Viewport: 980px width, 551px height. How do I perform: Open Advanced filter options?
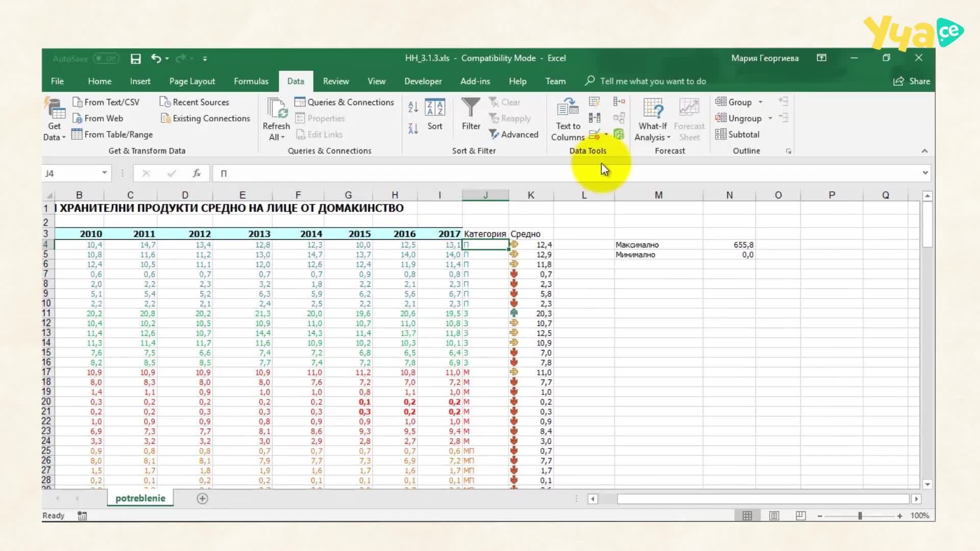click(x=513, y=135)
